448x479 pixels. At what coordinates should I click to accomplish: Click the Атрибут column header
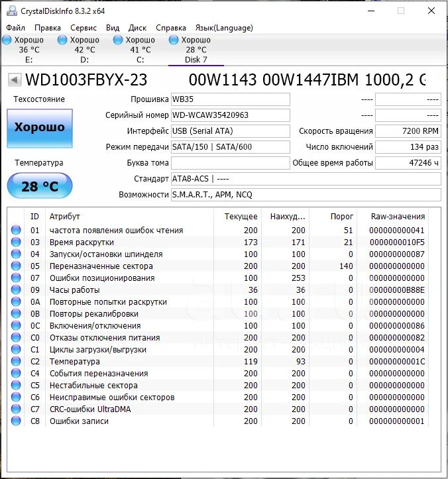tap(65, 217)
